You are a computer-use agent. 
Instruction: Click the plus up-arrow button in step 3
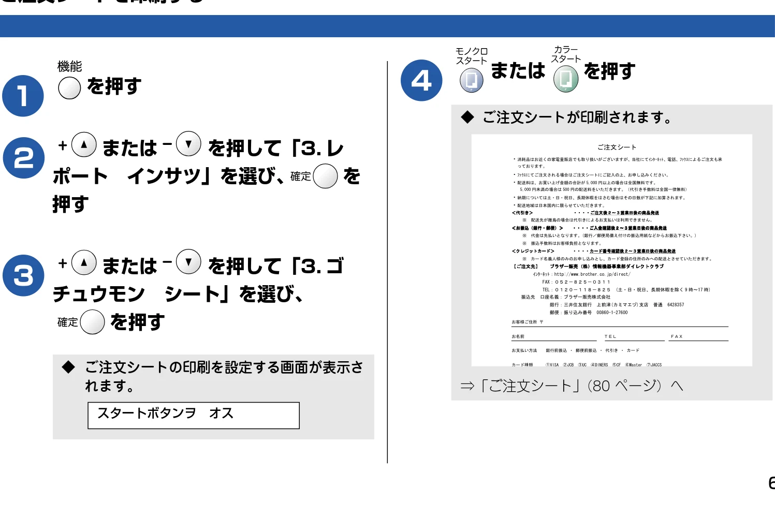84,262
